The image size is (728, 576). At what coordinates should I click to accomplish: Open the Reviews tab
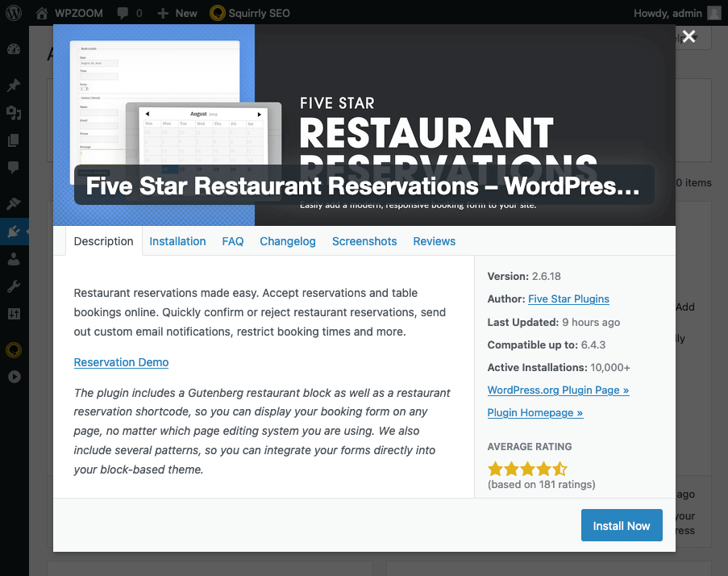(x=434, y=241)
